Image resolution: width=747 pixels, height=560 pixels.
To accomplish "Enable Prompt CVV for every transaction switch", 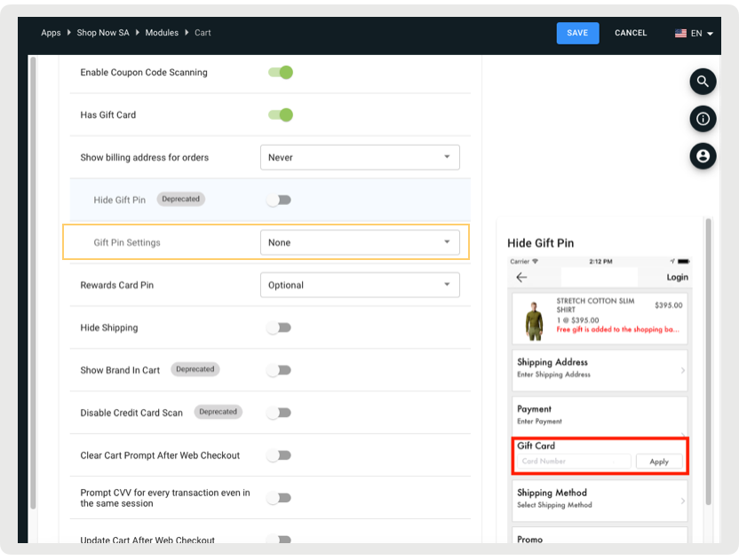I will pos(279,498).
